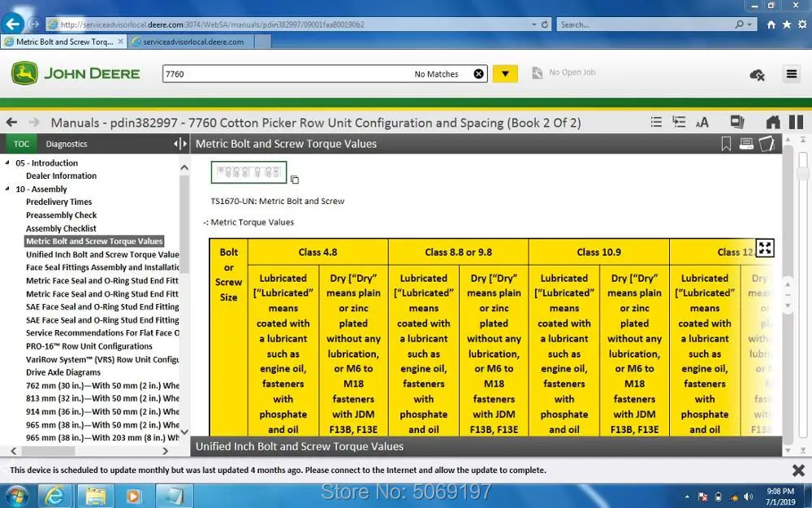Screen dimensions: 812x508
Task: Close the Metric Bolt and Screw browser tab
Action: pyautogui.click(x=120, y=41)
